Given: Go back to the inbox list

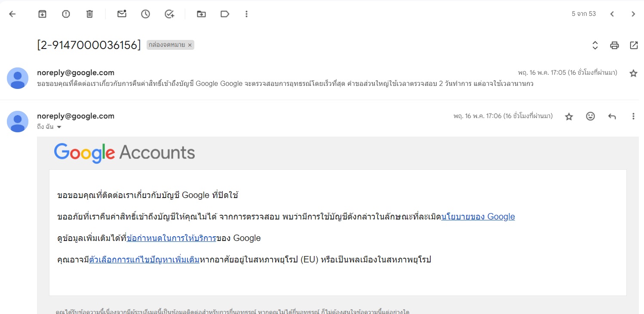Looking at the screenshot, I should [12, 14].
